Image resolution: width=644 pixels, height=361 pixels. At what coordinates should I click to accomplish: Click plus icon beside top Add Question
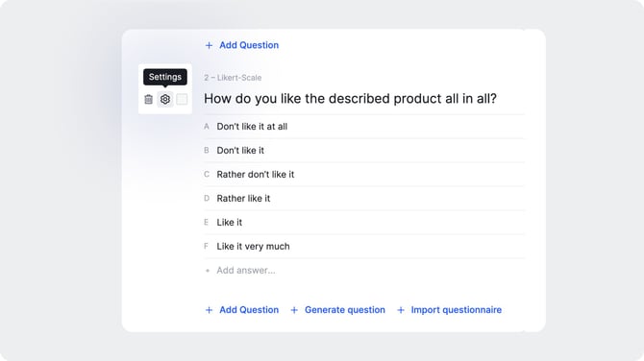pyautogui.click(x=209, y=45)
